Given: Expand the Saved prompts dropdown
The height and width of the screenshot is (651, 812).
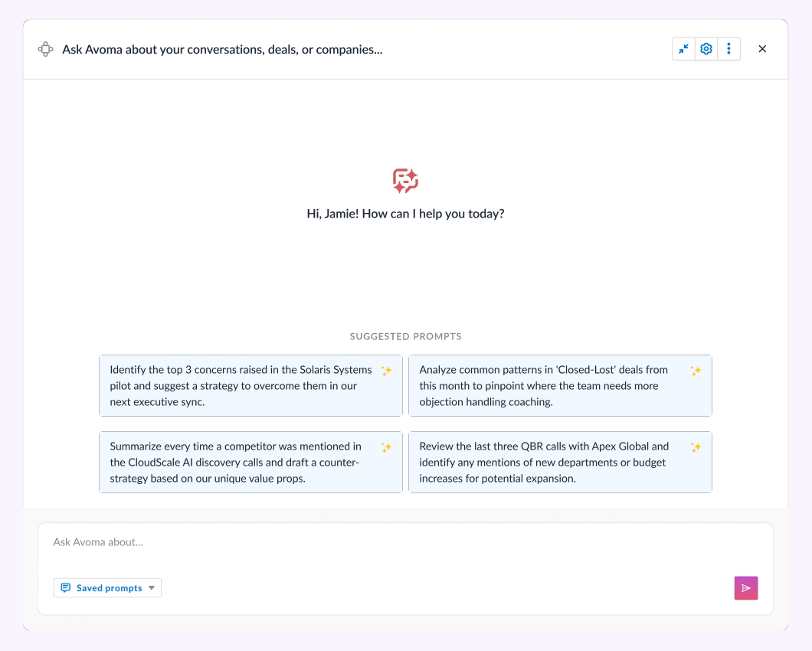Looking at the screenshot, I should [152, 587].
